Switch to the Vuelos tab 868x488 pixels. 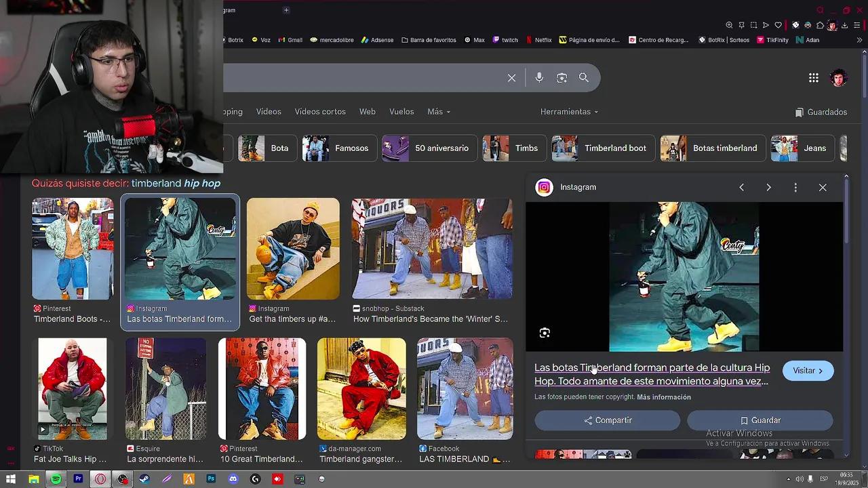click(x=401, y=112)
